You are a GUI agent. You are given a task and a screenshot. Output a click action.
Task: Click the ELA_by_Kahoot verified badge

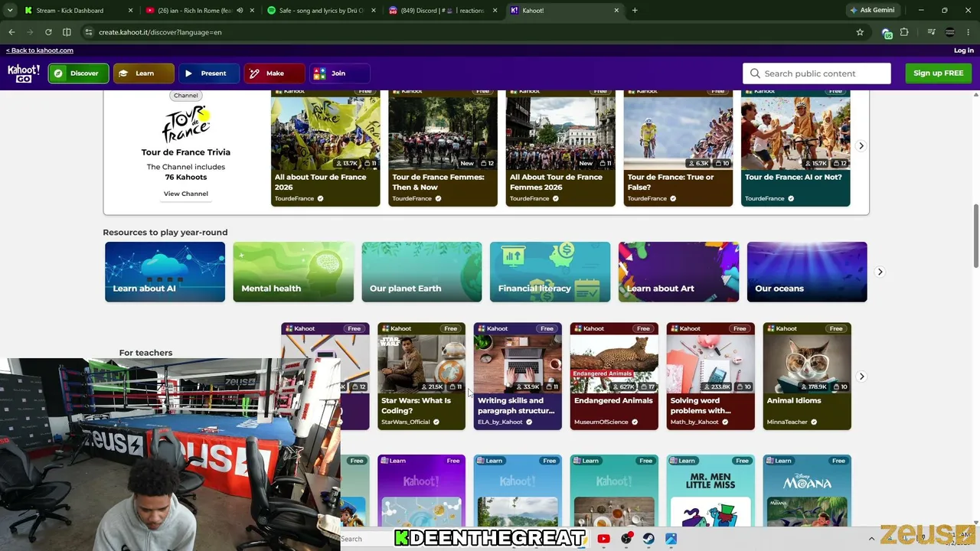[x=529, y=422]
